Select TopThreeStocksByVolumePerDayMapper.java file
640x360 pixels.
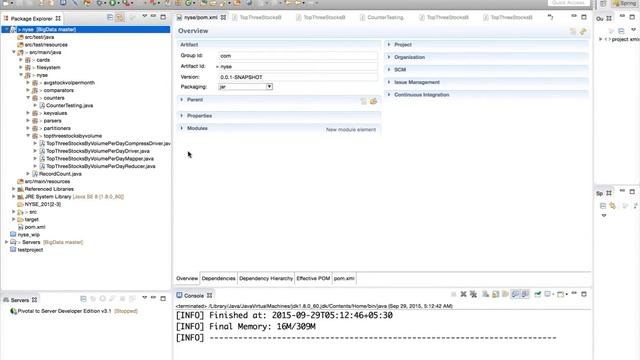(x=100, y=159)
